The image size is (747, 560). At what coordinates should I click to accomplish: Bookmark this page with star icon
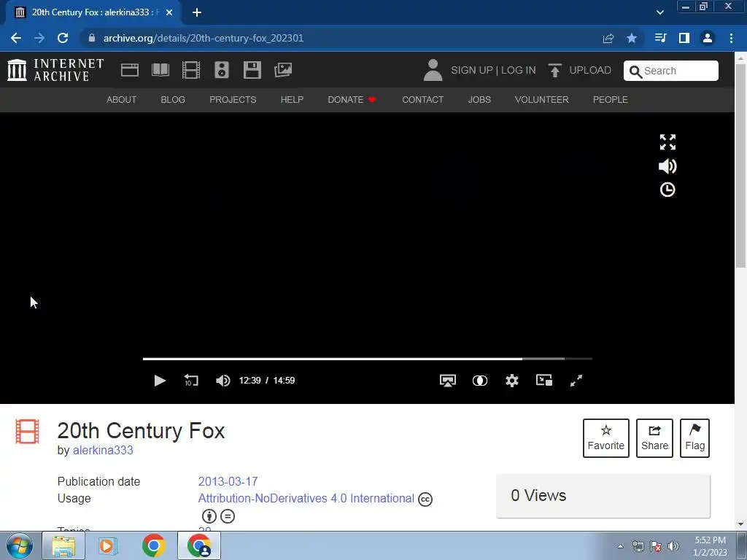(632, 38)
